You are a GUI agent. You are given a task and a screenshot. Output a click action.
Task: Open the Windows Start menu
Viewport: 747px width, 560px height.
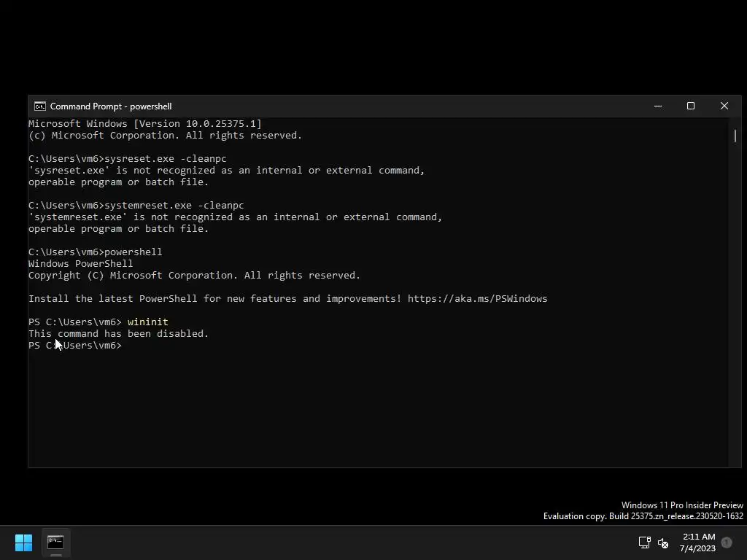[23, 542]
